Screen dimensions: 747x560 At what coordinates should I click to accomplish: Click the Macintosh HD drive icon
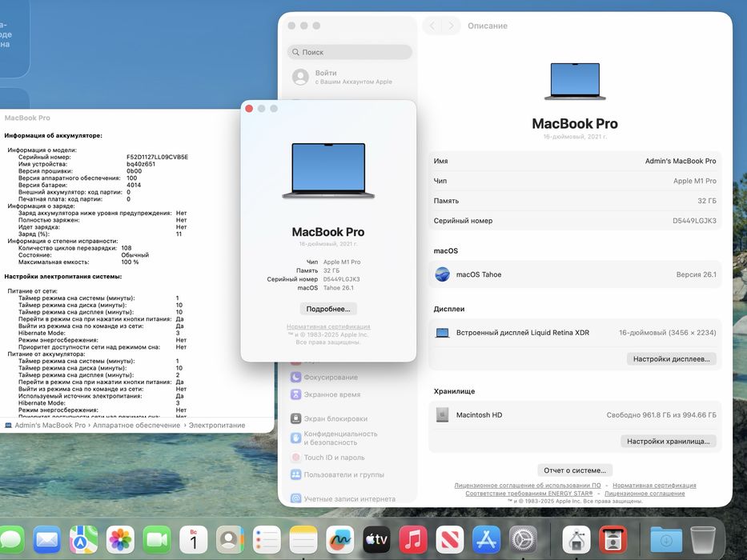(x=442, y=414)
